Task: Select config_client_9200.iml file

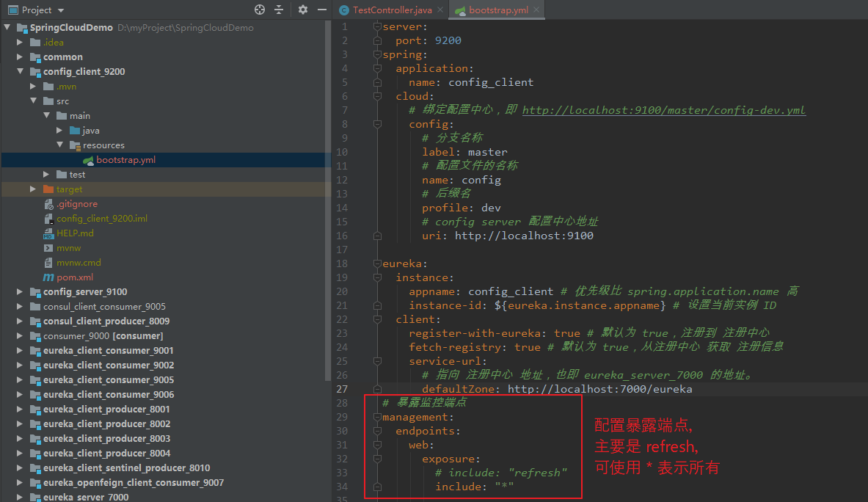Action: (102, 219)
